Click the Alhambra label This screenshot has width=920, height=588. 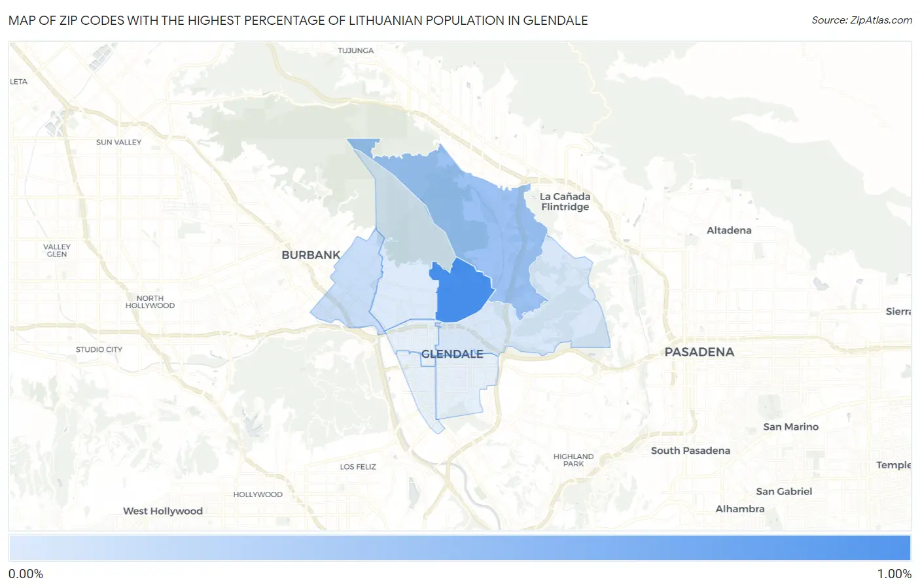[740, 509]
